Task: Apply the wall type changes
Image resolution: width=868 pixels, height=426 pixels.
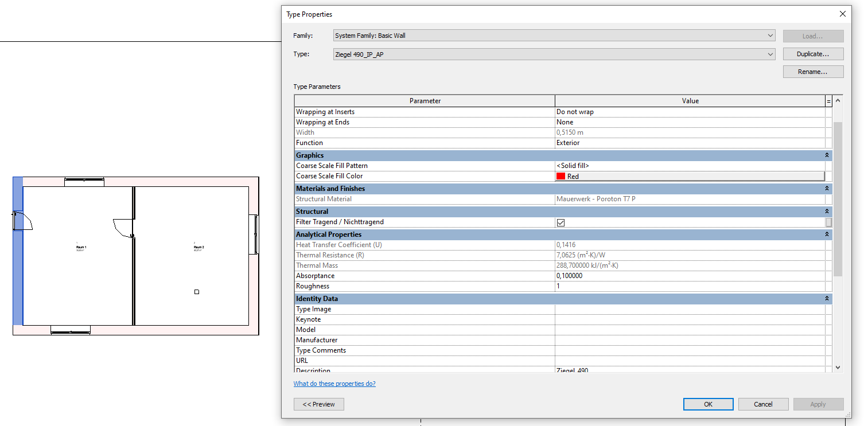Action: [x=818, y=404]
